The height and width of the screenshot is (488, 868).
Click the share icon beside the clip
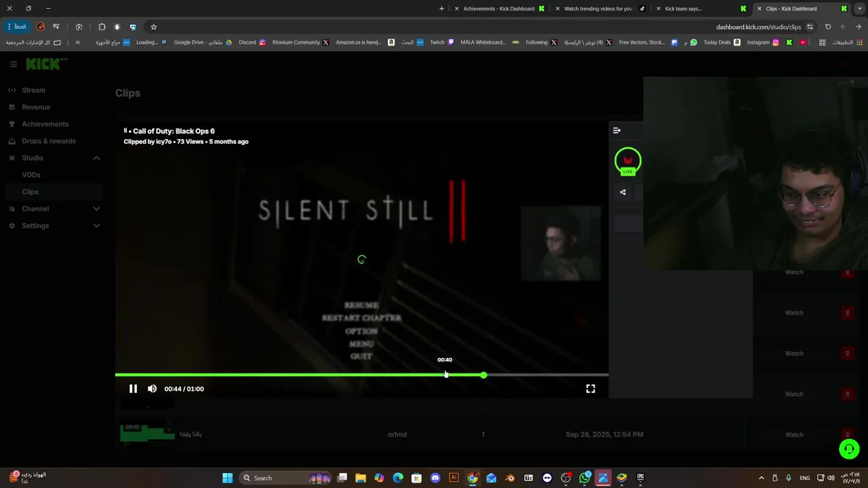pos(623,192)
